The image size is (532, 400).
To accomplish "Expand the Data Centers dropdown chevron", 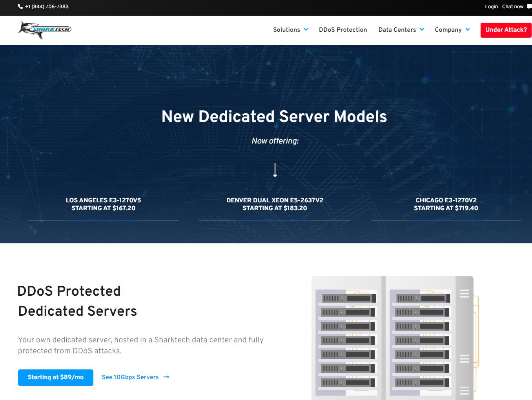I will 422,30.
